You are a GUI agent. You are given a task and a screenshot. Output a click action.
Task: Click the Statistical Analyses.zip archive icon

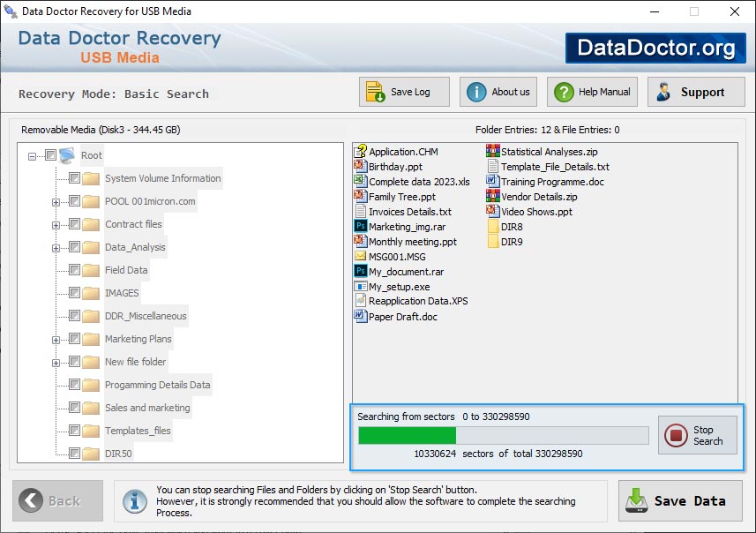493,152
